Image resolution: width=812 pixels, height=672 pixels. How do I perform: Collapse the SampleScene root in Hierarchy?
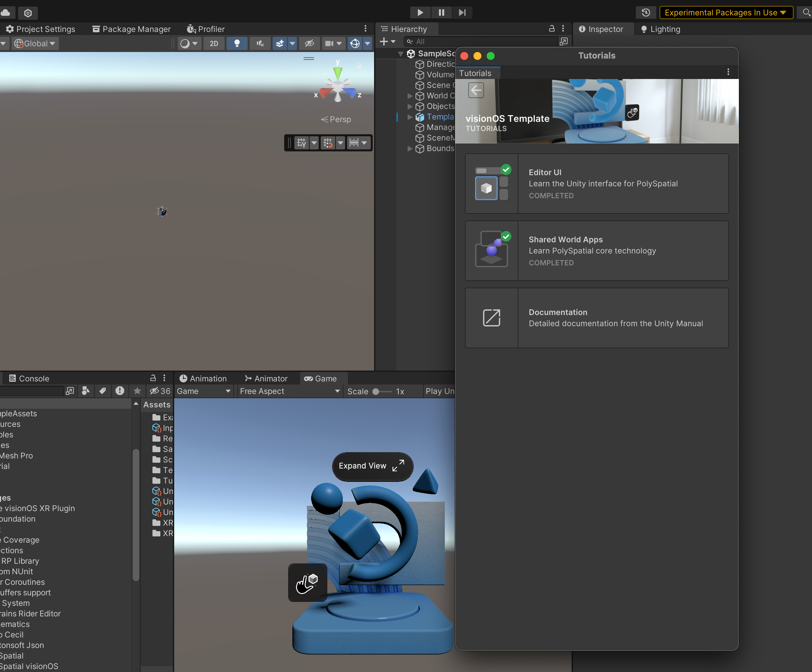pos(401,54)
